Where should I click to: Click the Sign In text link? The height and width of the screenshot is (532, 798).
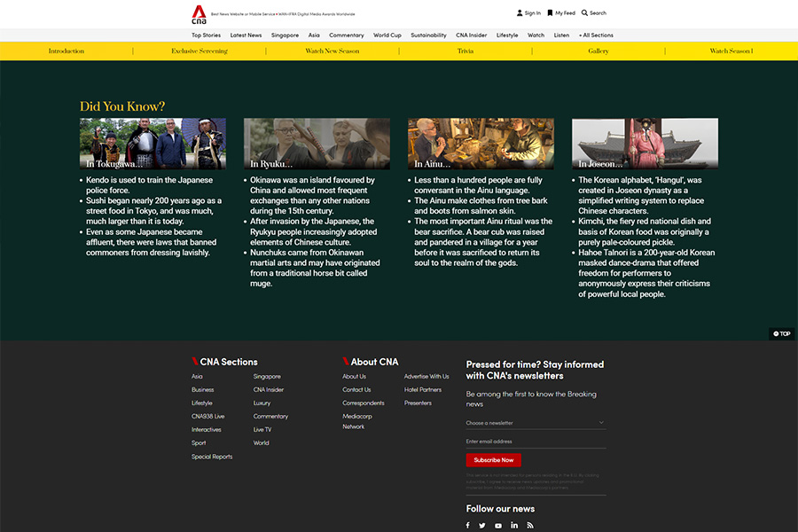[533, 13]
